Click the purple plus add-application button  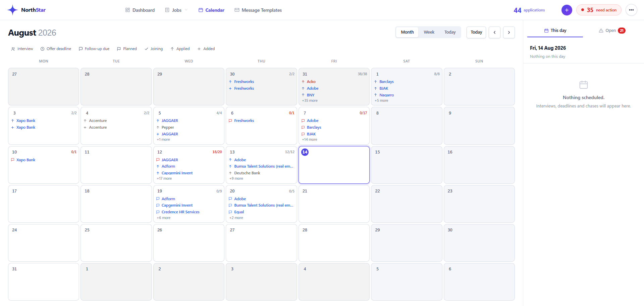(567, 10)
